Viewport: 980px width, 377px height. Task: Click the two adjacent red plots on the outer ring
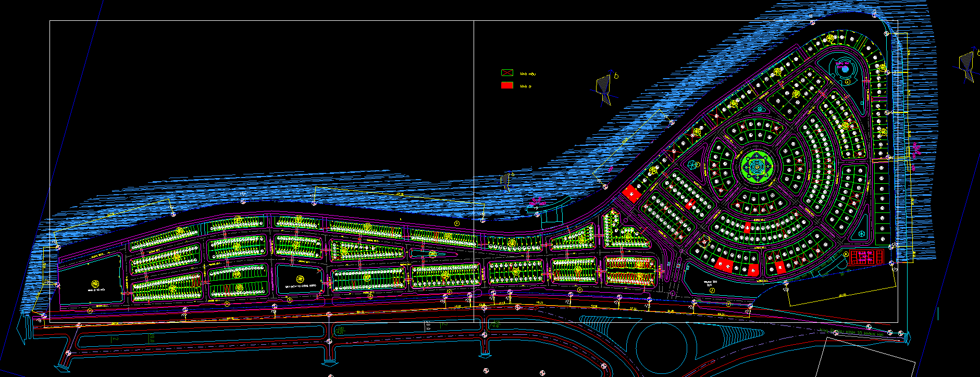(x=724, y=265)
